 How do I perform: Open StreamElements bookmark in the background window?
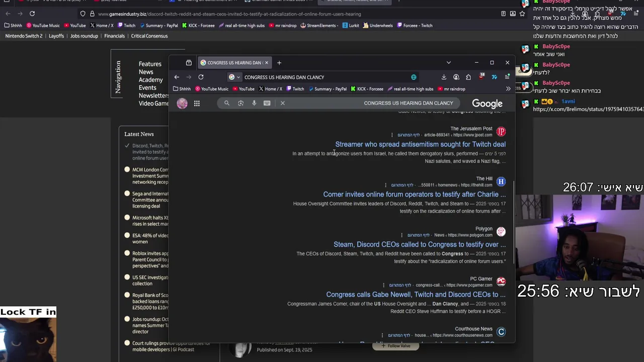click(x=319, y=26)
